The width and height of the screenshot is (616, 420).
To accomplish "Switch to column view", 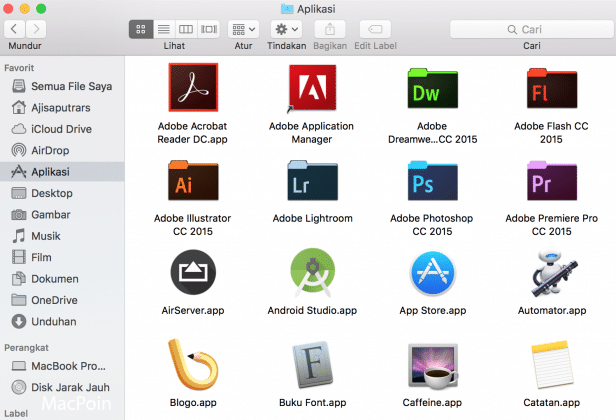I will click(186, 29).
